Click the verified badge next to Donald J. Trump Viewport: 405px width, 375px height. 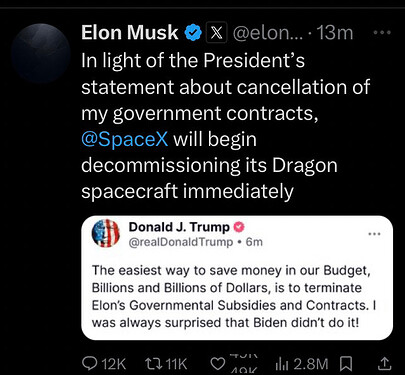point(239,227)
